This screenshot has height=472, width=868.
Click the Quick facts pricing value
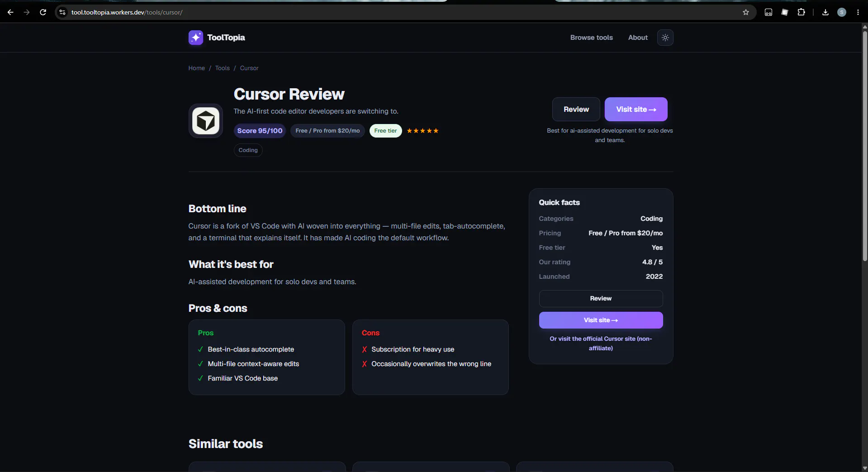[x=626, y=233]
